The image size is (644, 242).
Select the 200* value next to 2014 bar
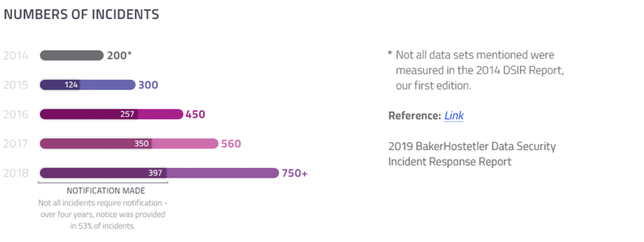pos(119,55)
